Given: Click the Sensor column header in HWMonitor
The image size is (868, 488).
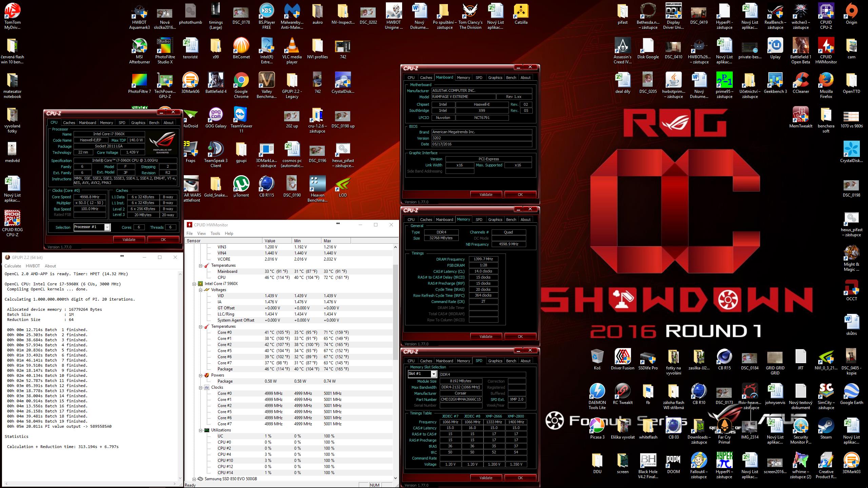Looking at the screenshot, I should tap(224, 241).
